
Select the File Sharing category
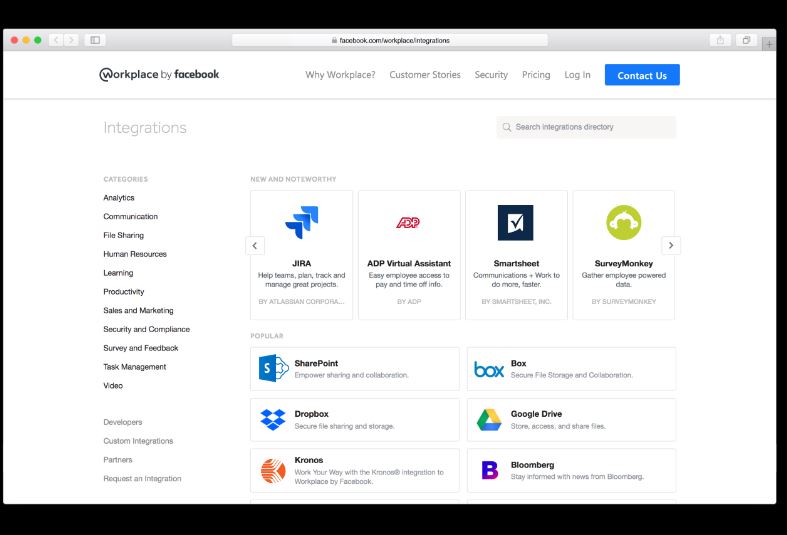coord(123,235)
